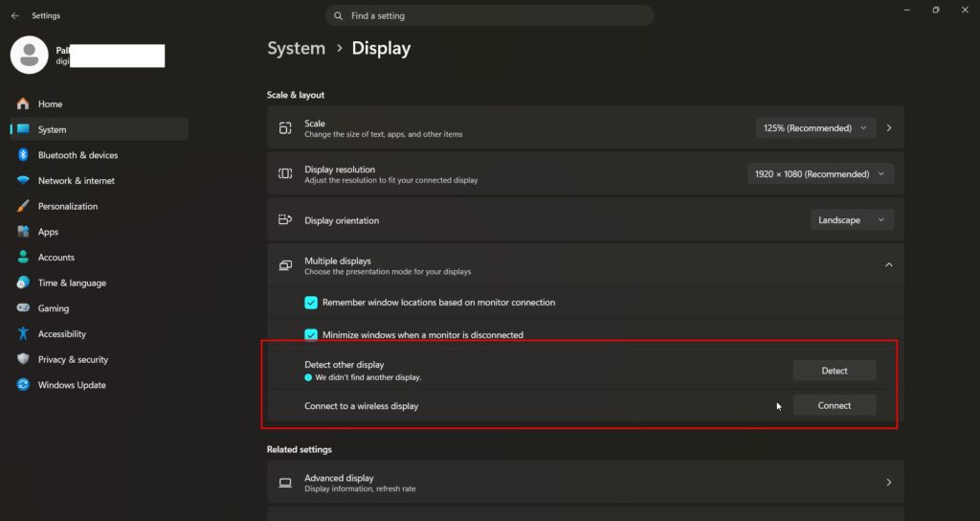Click the back arrow in Settings
The width and height of the screenshot is (980, 521).
15,15
